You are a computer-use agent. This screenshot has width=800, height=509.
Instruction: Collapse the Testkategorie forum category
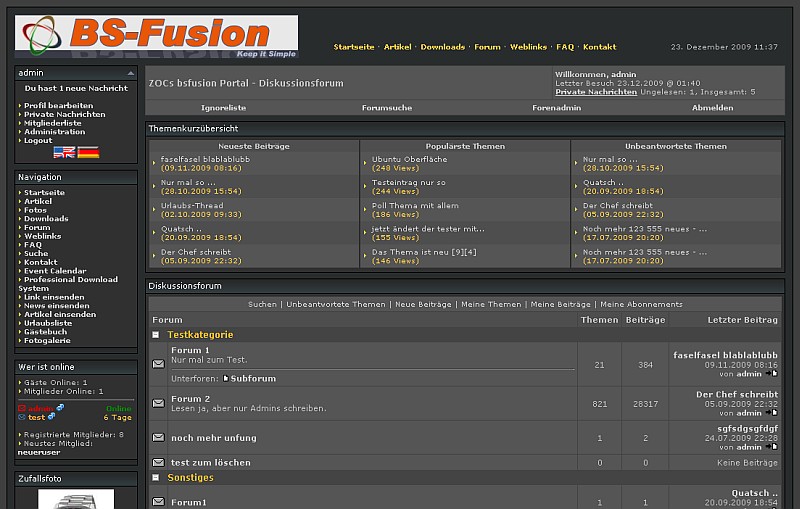[x=157, y=335]
